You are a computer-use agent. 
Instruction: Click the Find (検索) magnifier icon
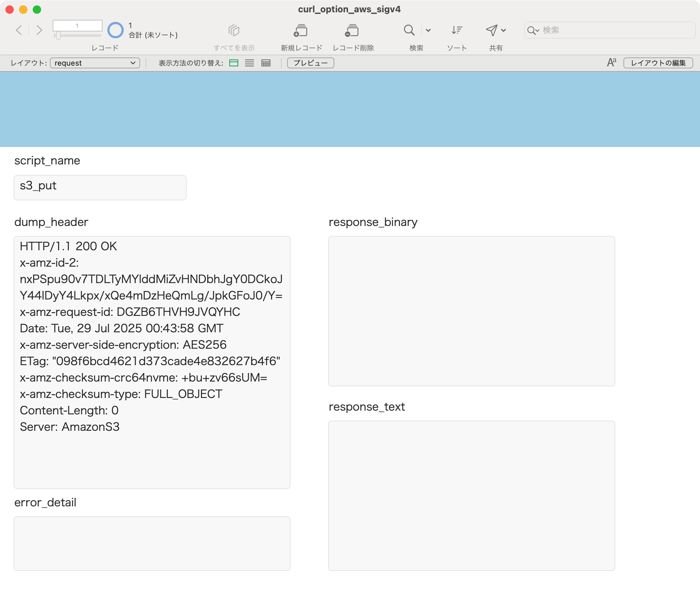[409, 30]
